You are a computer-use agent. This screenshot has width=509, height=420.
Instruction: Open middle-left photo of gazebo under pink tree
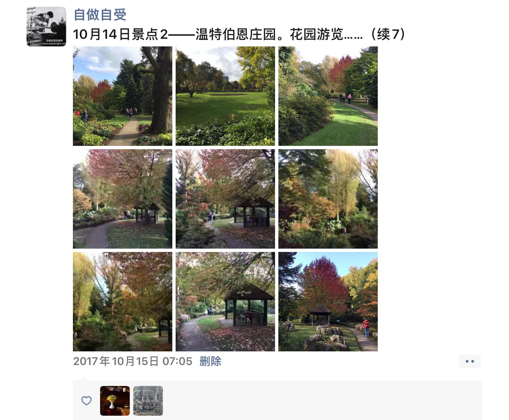pos(123,199)
